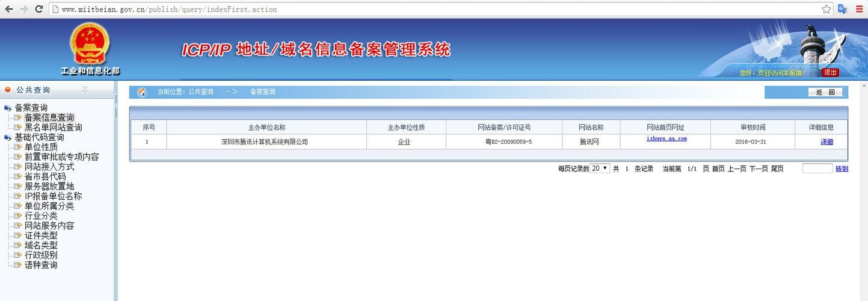Select 域名类型 in the tree
The image size is (868, 301).
(41, 245)
